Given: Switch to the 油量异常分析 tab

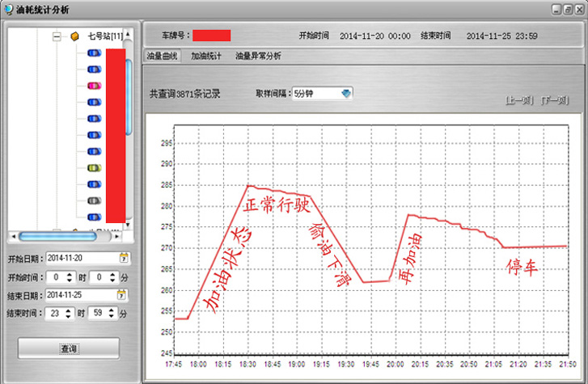Looking at the screenshot, I should (258, 57).
